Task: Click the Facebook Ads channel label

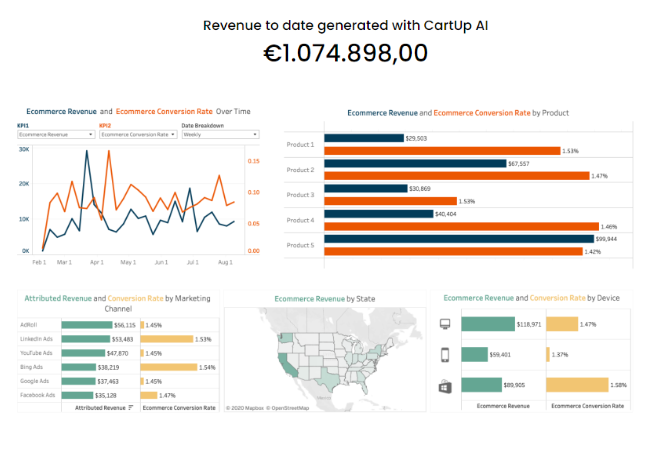Action: point(38,395)
